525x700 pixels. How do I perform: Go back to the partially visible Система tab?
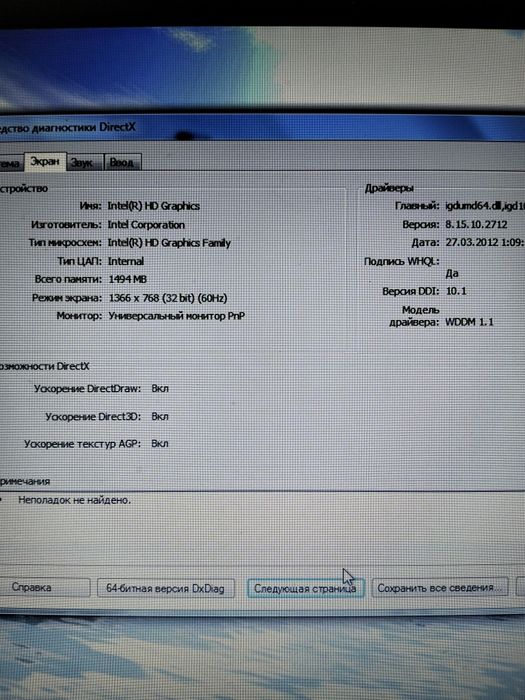click(11, 163)
